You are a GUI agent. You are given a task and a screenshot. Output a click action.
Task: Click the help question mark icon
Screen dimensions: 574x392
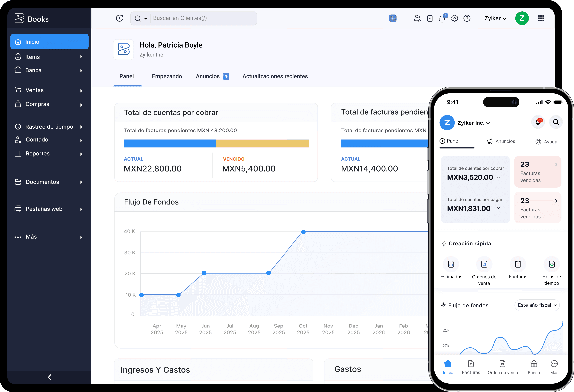[467, 18]
